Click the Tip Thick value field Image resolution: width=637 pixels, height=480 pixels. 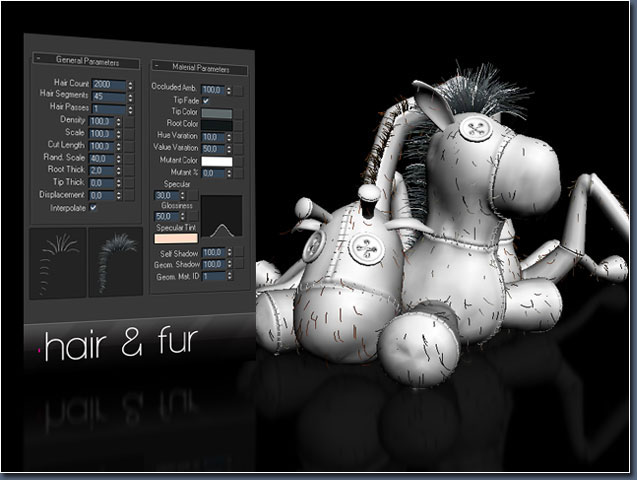[x=102, y=183]
